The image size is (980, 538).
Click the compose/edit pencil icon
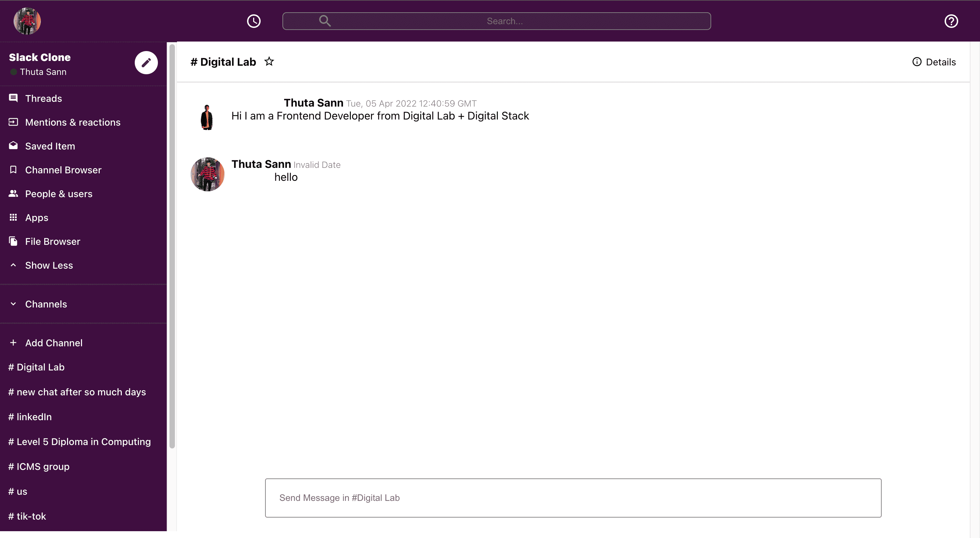[146, 62]
